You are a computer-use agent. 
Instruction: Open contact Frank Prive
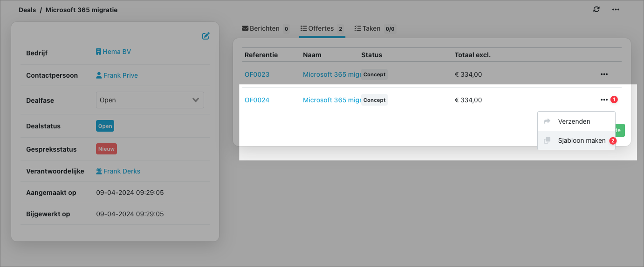[117, 75]
